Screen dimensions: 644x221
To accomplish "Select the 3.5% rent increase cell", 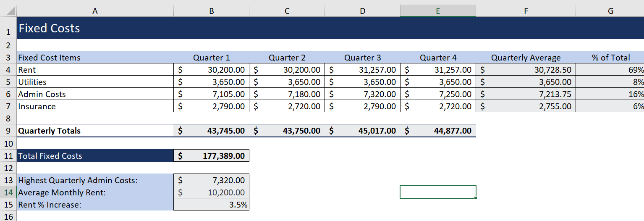I will pyautogui.click(x=211, y=205).
